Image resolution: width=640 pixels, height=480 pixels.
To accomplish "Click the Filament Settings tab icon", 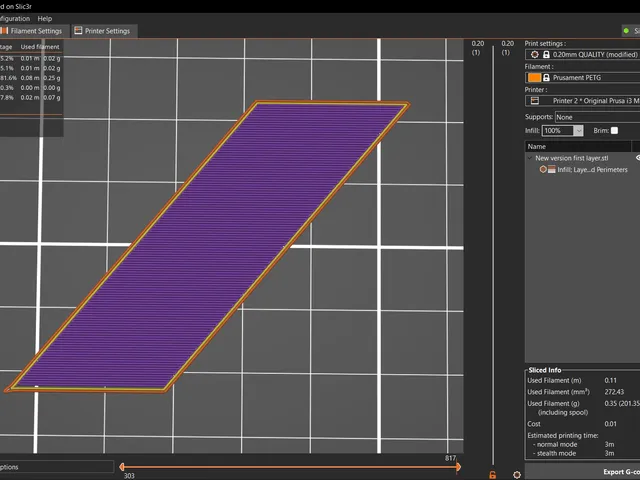I will (x=4, y=31).
